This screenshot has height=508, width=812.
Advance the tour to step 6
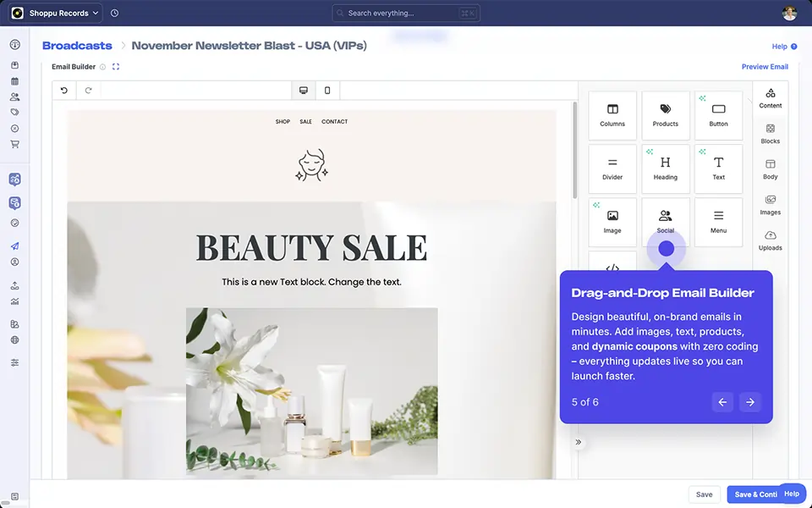pos(750,402)
